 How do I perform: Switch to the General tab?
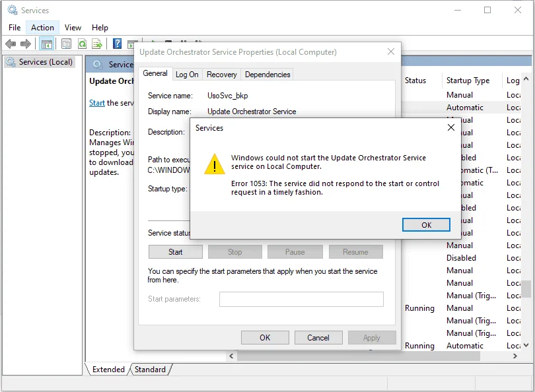[155, 73]
